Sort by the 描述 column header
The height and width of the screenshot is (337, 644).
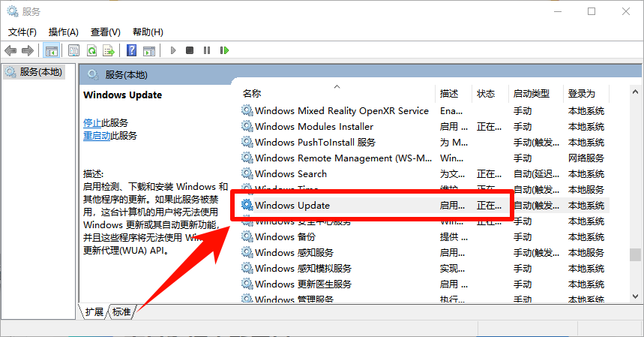tap(449, 94)
